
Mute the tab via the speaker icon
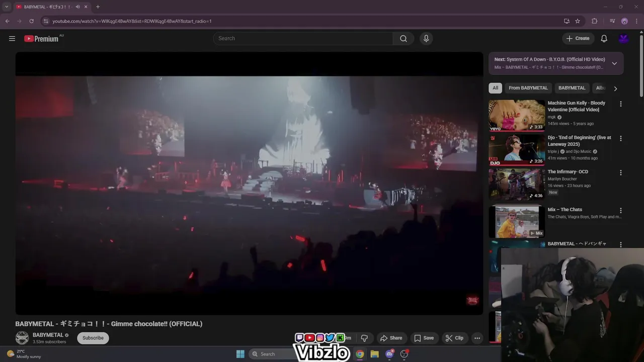pyautogui.click(x=77, y=7)
